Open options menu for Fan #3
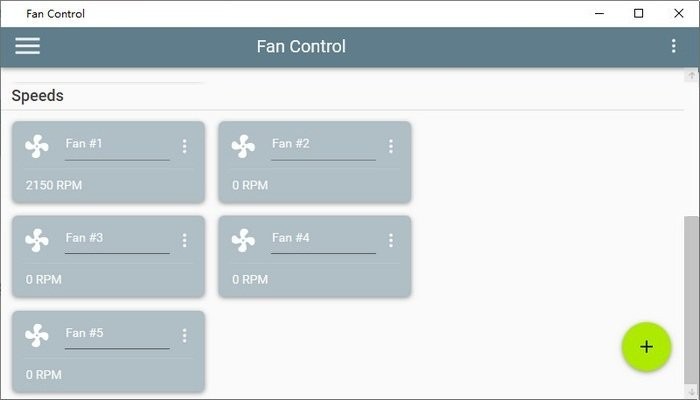Viewport: 700px width, 400px height. click(x=184, y=241)
